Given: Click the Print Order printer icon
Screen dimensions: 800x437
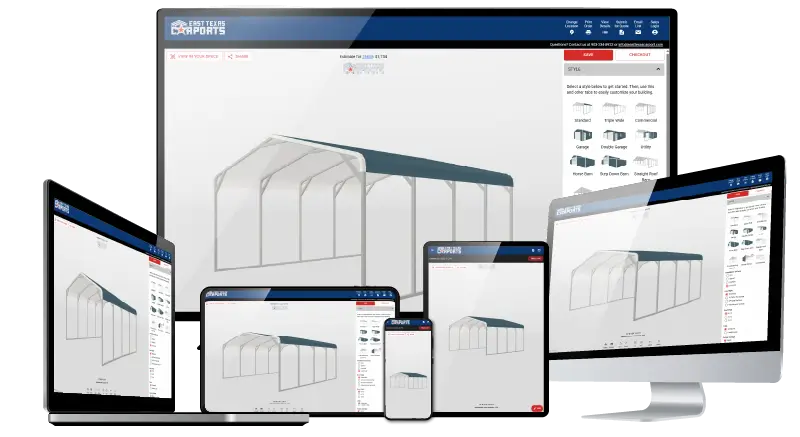Looking at the screenshot, I should (588, 32).
